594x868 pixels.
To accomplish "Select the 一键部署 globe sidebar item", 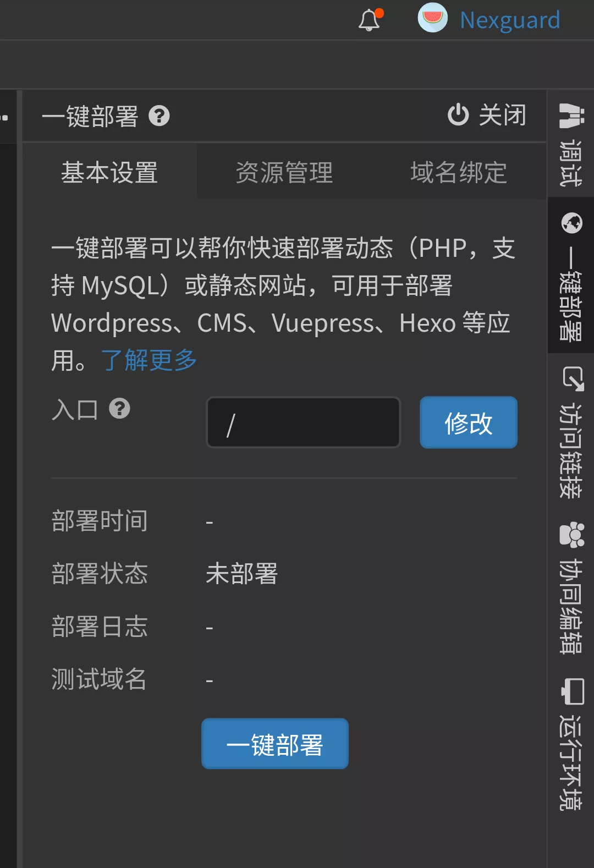I will (x=571, y=275).
